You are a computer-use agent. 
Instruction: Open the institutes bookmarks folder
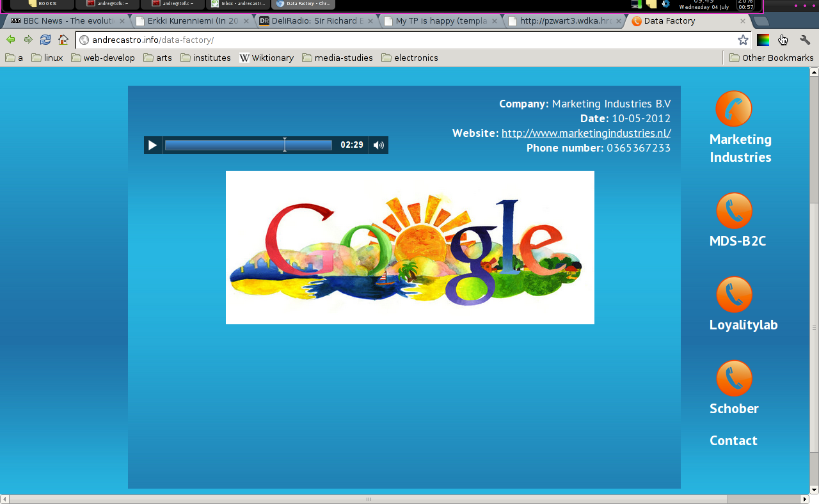tap(205, 58)
